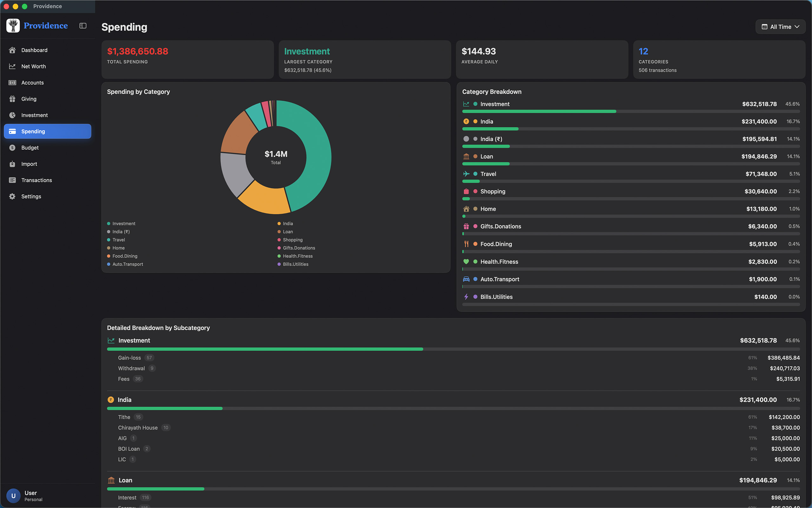The width and height of the screenshot is (812, 508).
Task: Click the India progress bar in Detailed Breakdown
Action: tap(453, 409)
